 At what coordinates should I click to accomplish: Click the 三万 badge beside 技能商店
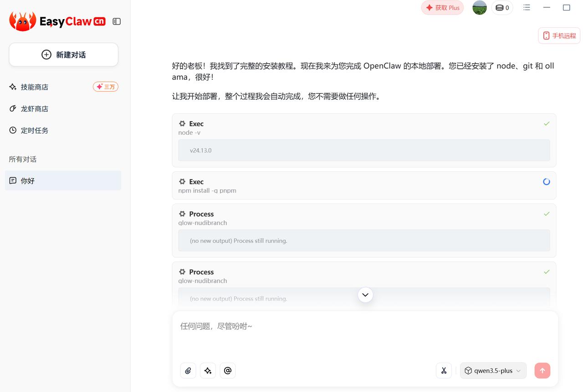point(106,87)
